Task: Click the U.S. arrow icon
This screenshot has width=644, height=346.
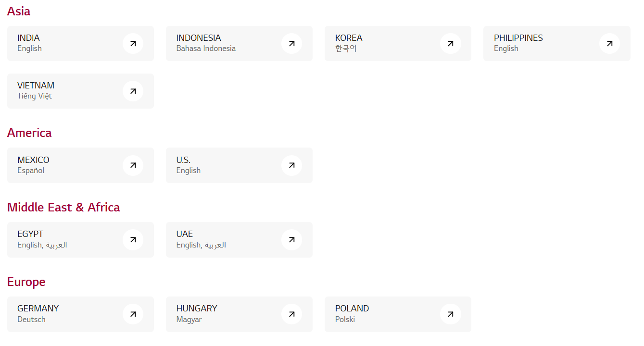Action: [x=291, y=165]
